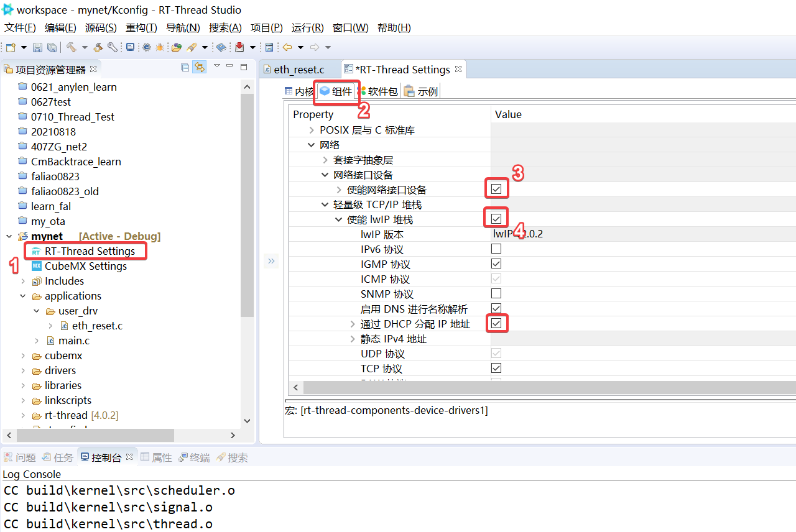The width and height of the screenshot is (796, 532).
Task: Open project explorer view menu triangle
Action: tap(217, 66)
